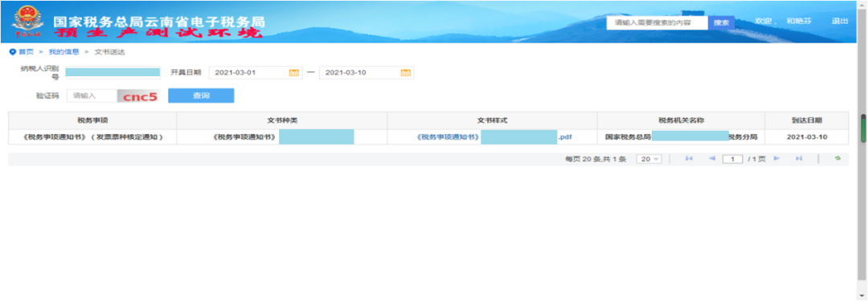Click the 每页 20 条,共 1 条 text

(596, 160)
